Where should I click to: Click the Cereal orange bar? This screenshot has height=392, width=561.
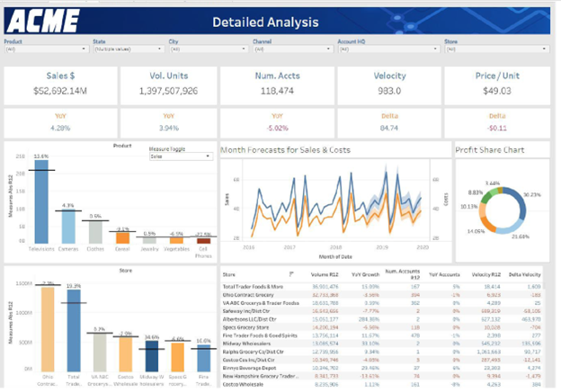click(x=122, y=238)
